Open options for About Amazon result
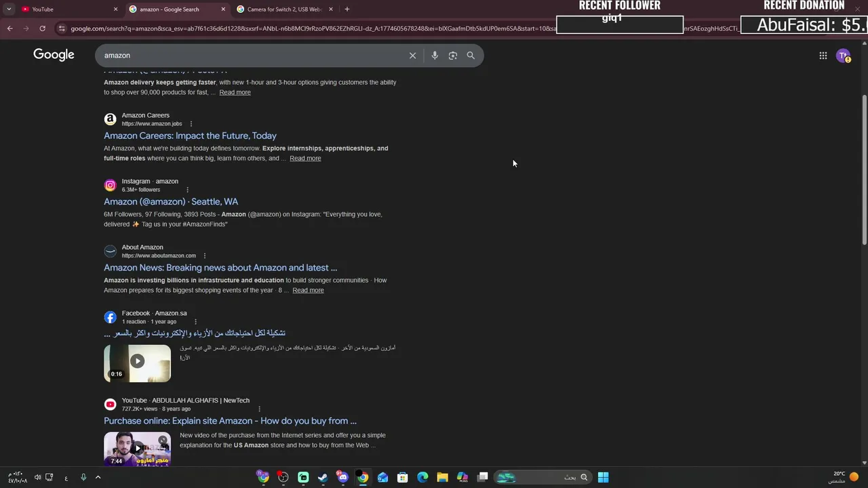 click(204, 256)
